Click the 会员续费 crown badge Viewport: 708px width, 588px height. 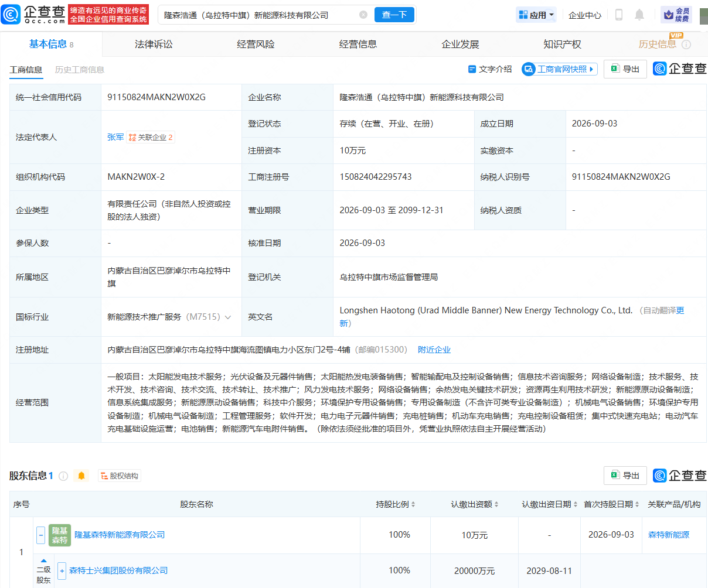tap(676, 15)
